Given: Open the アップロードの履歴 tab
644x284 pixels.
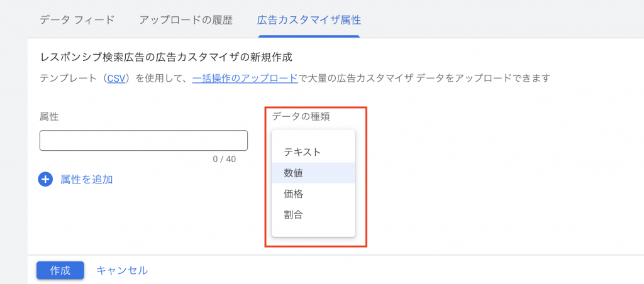Looking at the screenshot, I should (186, 19).
